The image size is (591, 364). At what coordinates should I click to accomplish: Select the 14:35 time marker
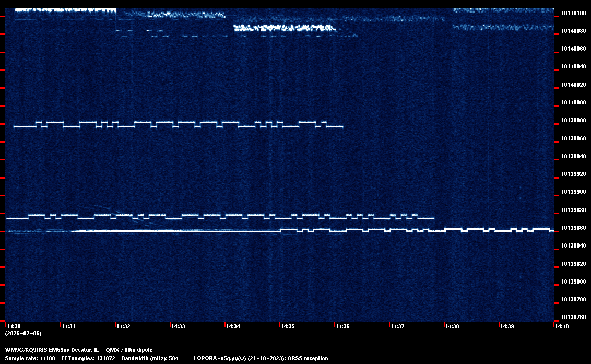coord(288,326)
